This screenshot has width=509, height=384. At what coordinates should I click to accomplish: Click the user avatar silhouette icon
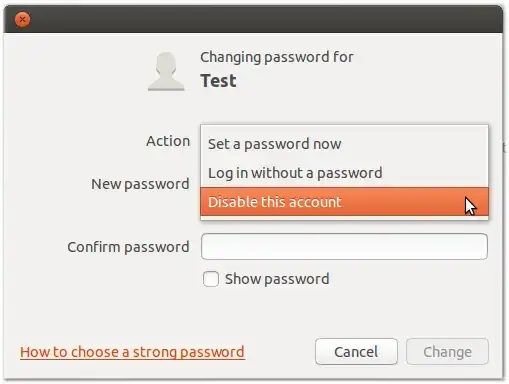[166, 71]
